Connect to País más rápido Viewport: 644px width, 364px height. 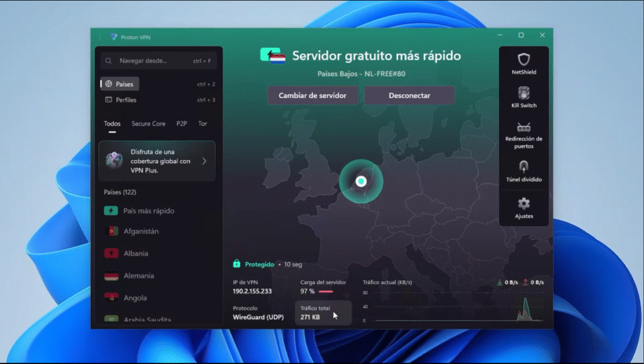[x=148, y=210]
